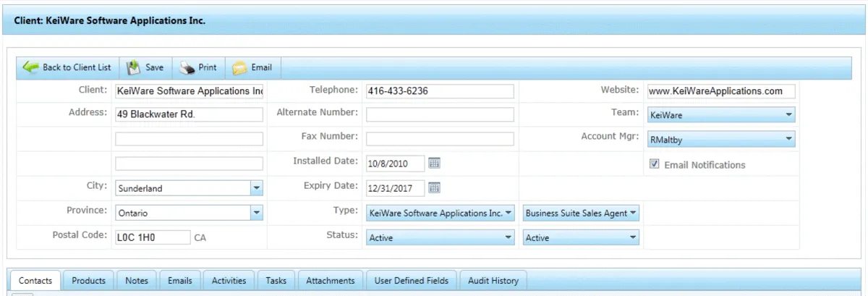Click the Print toolbar icon
Viewport: 868px width, 296px height.
click(x=187, y=67)
